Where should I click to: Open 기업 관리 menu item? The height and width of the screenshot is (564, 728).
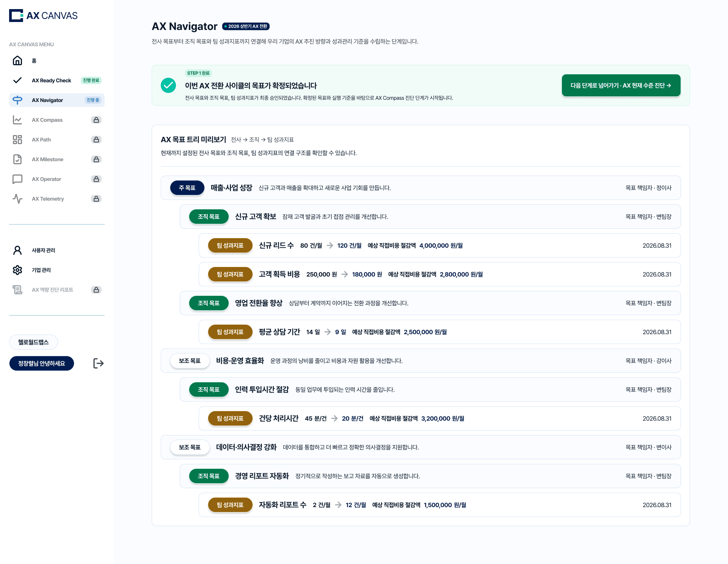coord(57,270)
